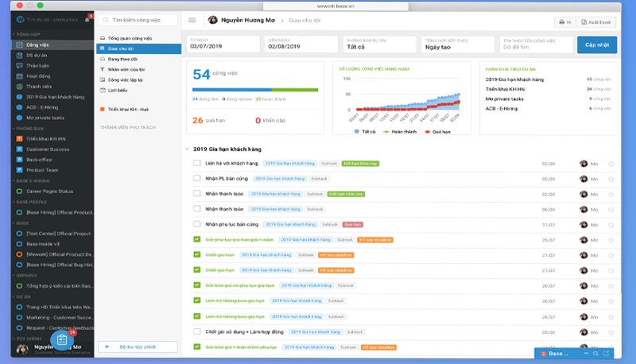This screenshot has width=636, height=364.
Task: Select Nhân viên của tôi menu item
Action: pos(138,69)
